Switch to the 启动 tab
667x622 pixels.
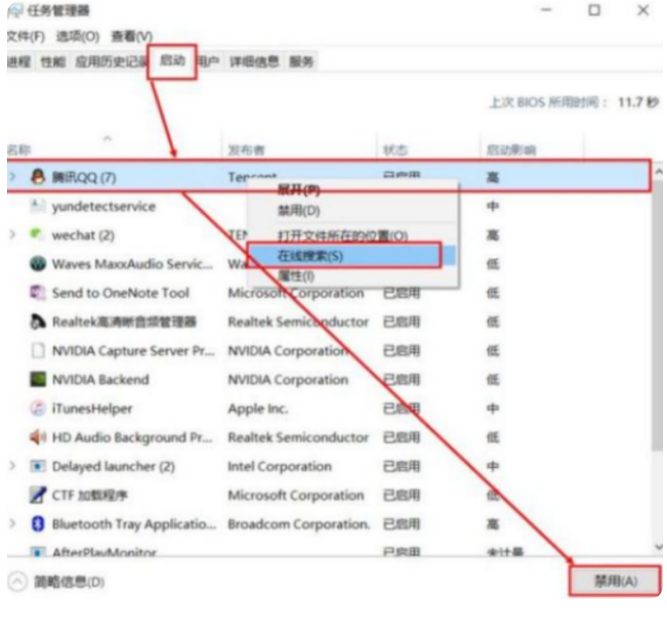click(172, 62)
